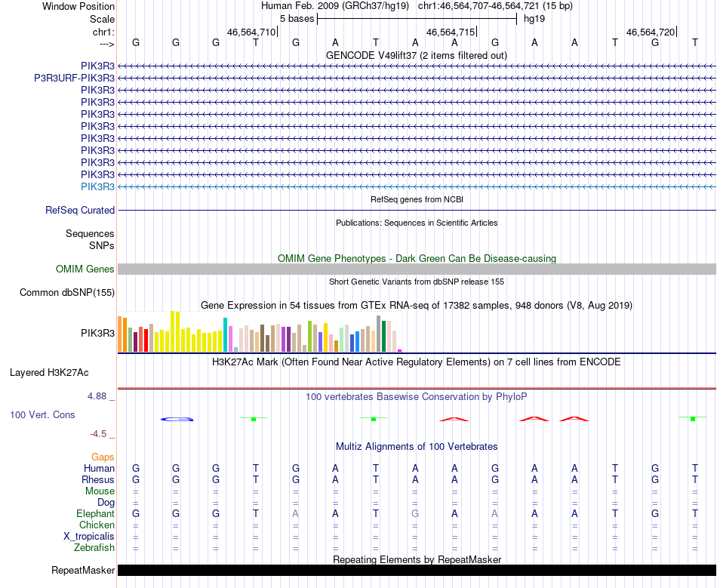This screenshot has height=588, width=717.
Task: Select the Rhesus species label
Action: (x=98, y=479)
